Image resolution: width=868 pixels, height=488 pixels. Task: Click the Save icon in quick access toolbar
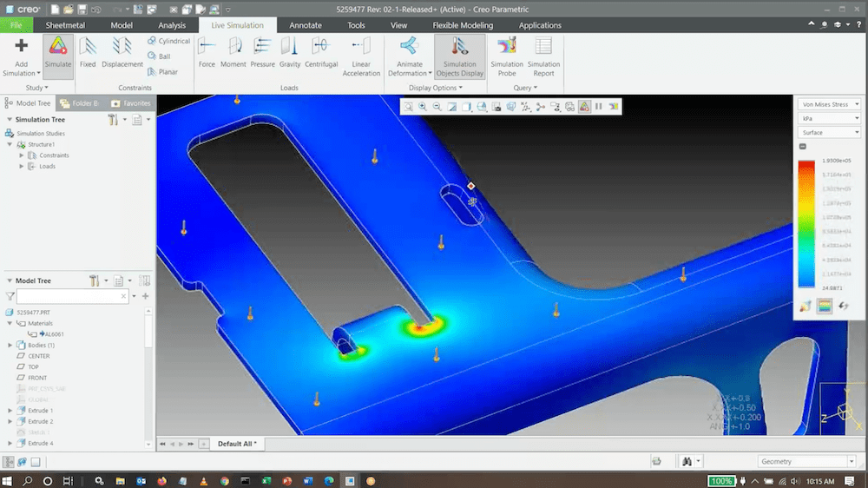tap(82, 10)
